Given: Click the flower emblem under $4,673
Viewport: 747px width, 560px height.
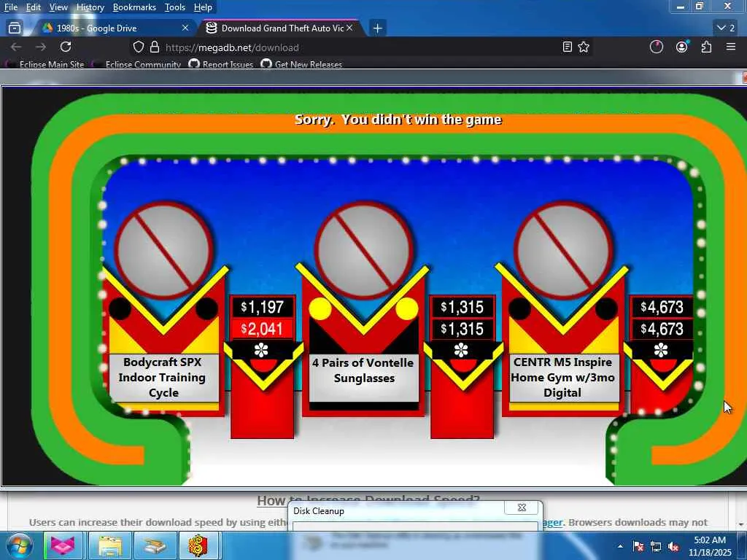Looking at the screenshot, I should coord(660,351).
